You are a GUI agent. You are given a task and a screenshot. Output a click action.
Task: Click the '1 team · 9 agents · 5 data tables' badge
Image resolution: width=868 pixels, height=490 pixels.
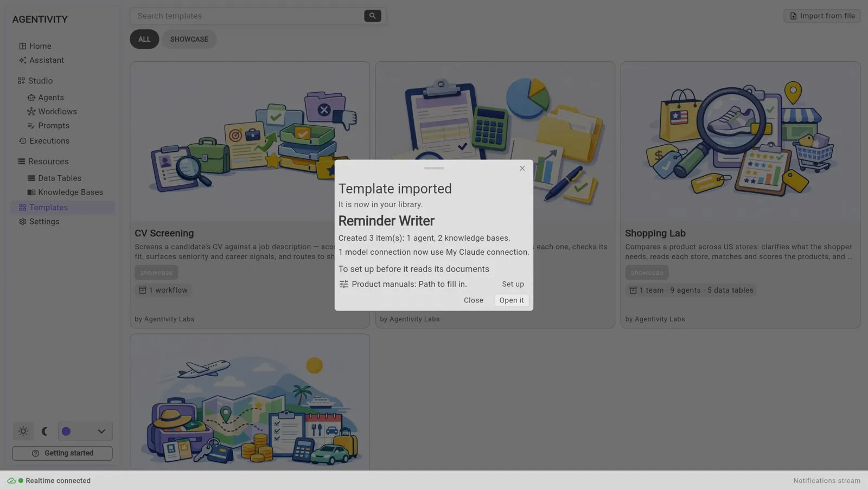(691, 290)
